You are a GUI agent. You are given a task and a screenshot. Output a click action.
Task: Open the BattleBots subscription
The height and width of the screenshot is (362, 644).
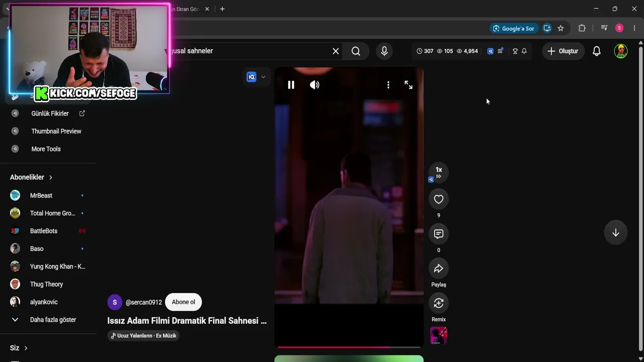click(48, 231)
